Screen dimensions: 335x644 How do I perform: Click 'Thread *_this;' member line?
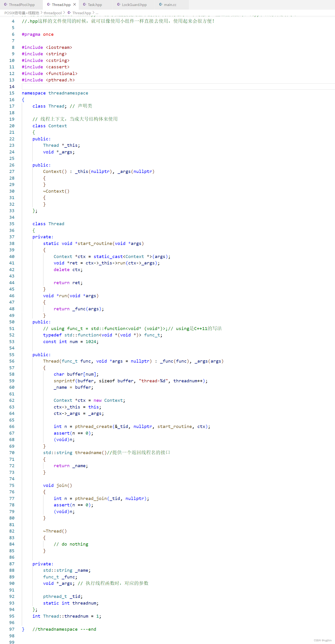click(x=61, y=145)
